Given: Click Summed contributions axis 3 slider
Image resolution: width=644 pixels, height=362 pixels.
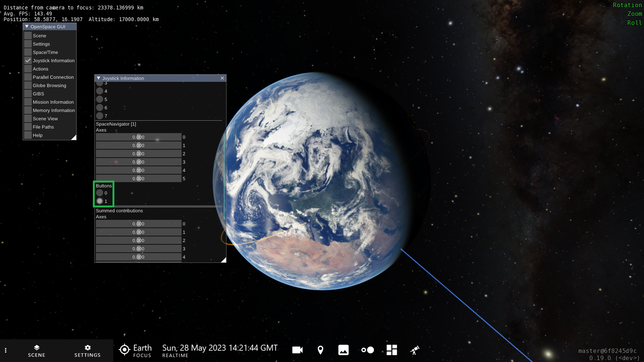Looking at the screenshot, I should pos(139,248).
